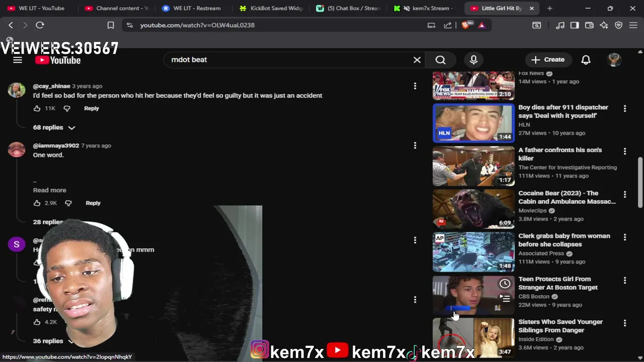Expand 68 replies under @cay_shinae
Image resolution: width=644 pixels, height=362 pixels.
(x=54, y=128)
